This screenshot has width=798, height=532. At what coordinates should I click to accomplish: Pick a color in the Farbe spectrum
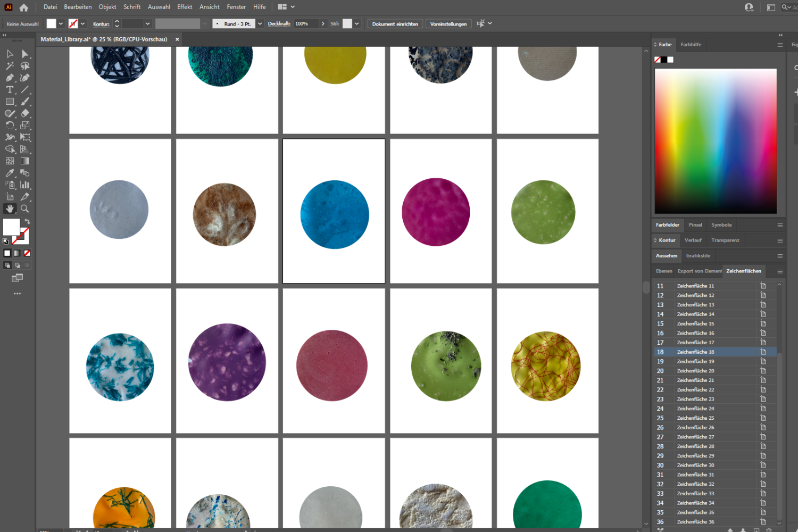716,141
